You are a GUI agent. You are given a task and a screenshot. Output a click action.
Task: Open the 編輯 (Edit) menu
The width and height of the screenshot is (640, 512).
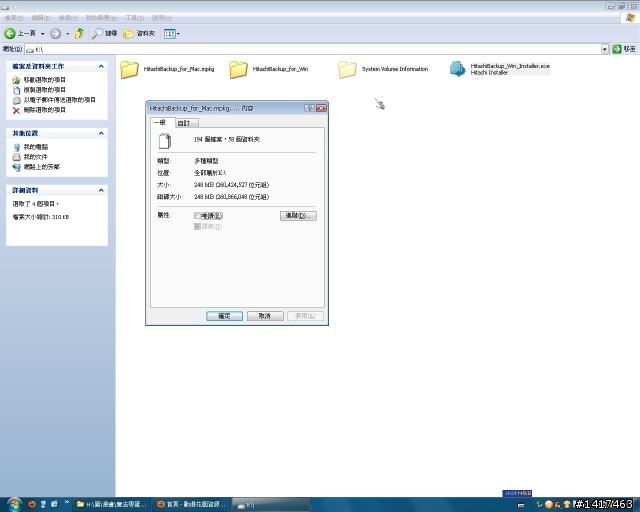coord(41,18)
